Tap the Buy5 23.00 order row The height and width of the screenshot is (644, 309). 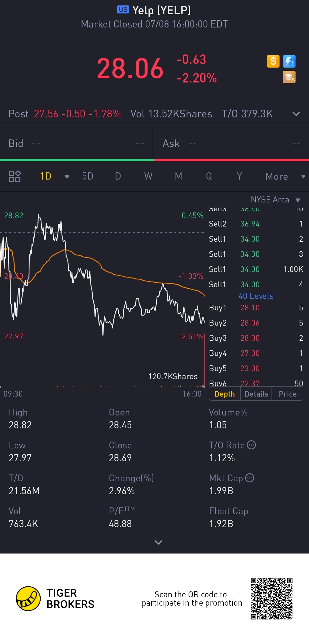256,368
